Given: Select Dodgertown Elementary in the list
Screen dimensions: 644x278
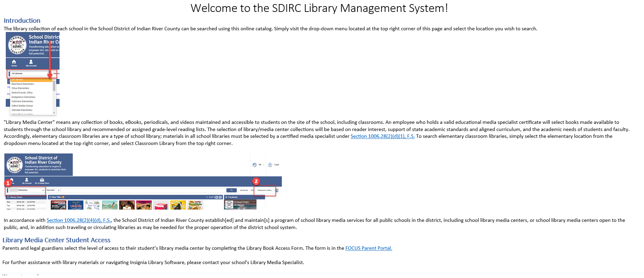Looking at the screenshot, I should (23, 97).
